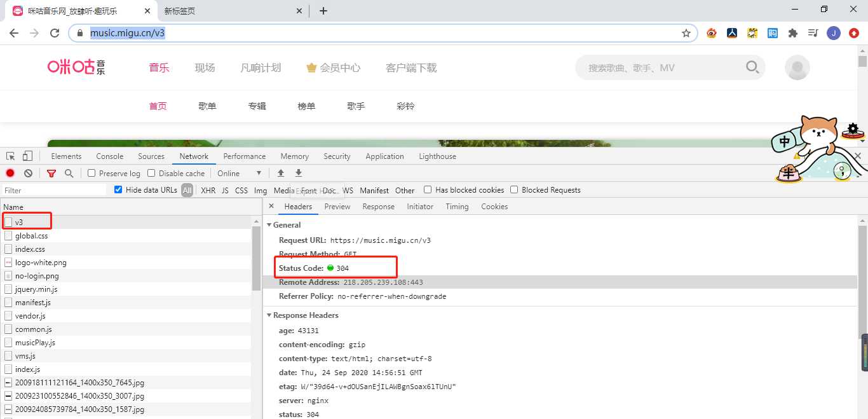The height and width of the screenshot is (419, 868).
Task: Open the request Cookies tab
Action: 494,207
